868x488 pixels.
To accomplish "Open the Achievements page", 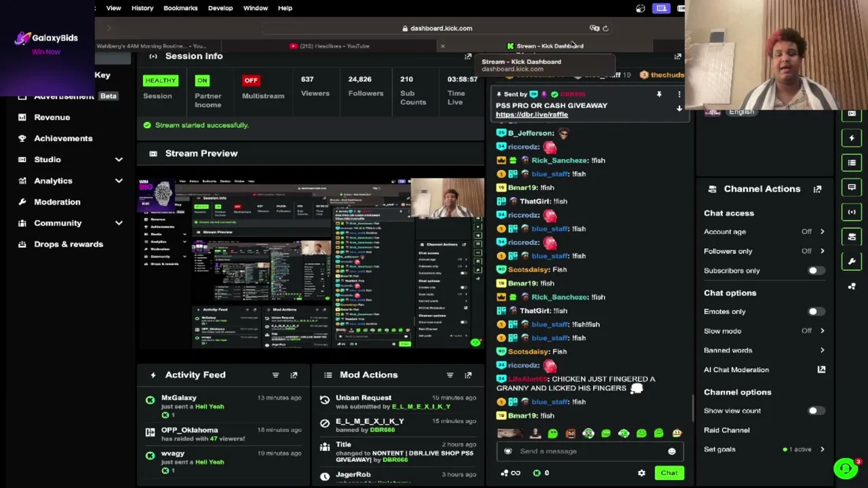I will (x=63, y=138).
